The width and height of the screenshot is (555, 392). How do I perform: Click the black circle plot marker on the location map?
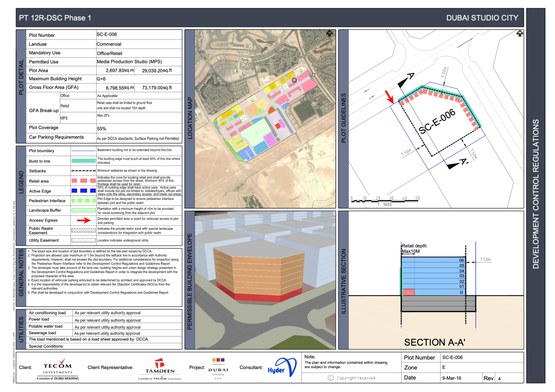click(294, 80)
